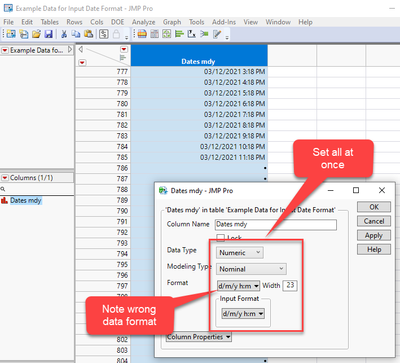The height and width of the screenshot is (363, 400).
Task: Toggle the Lock checkbox
Action: (220, 238)
